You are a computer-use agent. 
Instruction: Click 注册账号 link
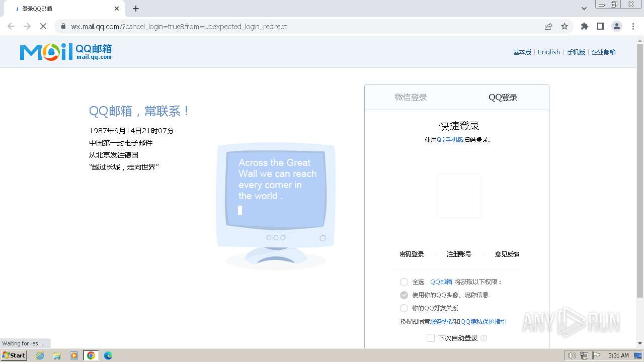459,254
